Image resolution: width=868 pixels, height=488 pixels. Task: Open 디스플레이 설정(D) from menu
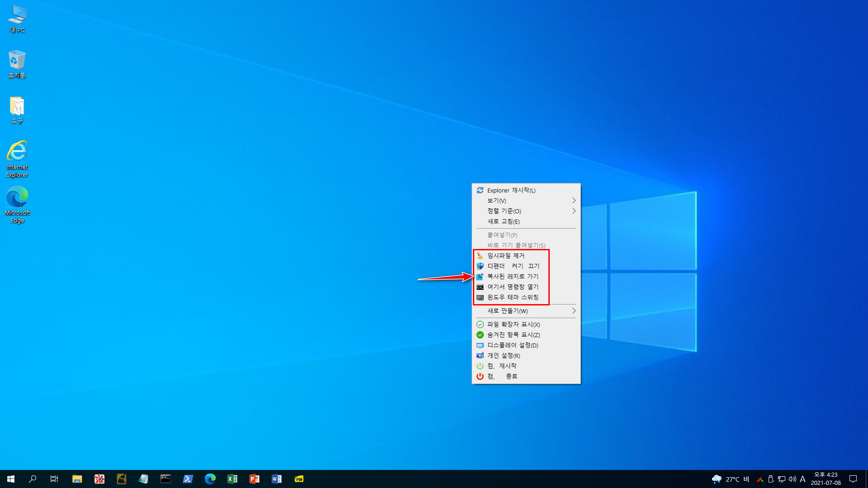click(526, 345)
